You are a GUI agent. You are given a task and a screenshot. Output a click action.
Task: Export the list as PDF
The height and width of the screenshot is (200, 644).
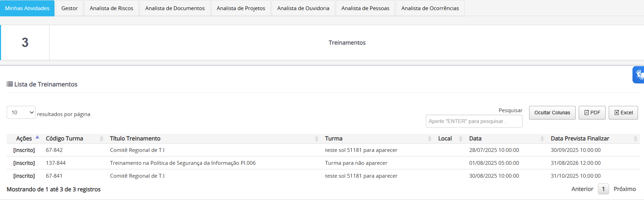point(592,113)
